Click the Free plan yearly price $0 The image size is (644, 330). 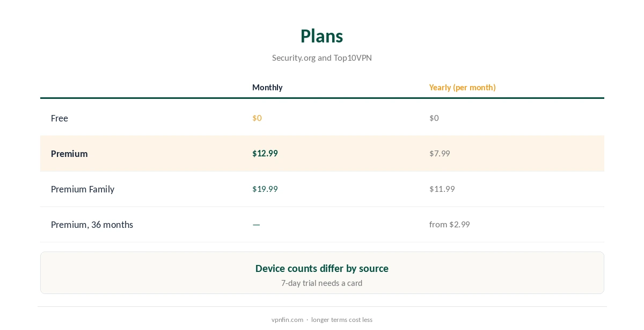pos(434,118)
